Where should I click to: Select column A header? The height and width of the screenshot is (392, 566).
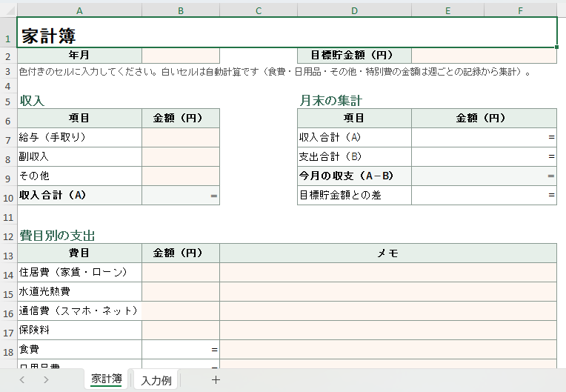point(79,10)
